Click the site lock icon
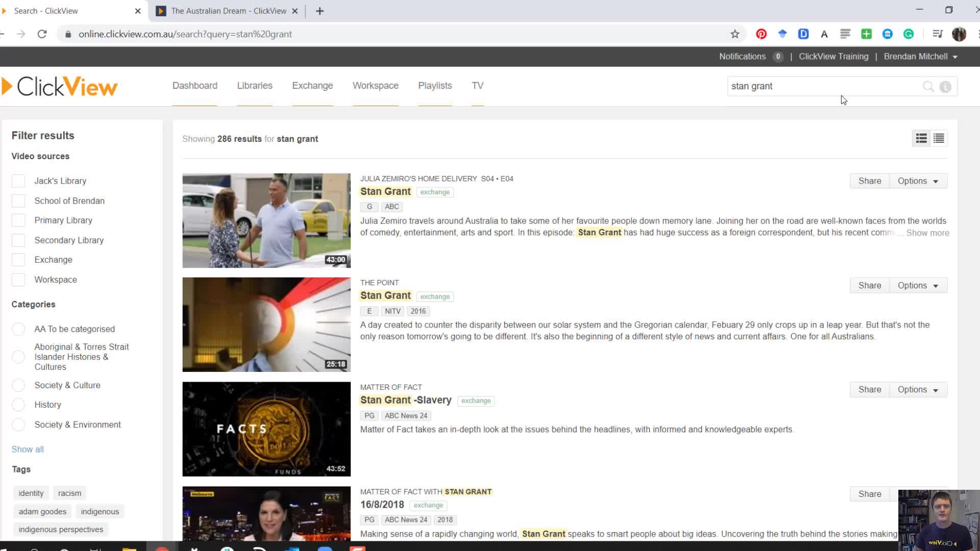Image resolution: width=980 pixels, height=551 pixels. tap(68, 34)
